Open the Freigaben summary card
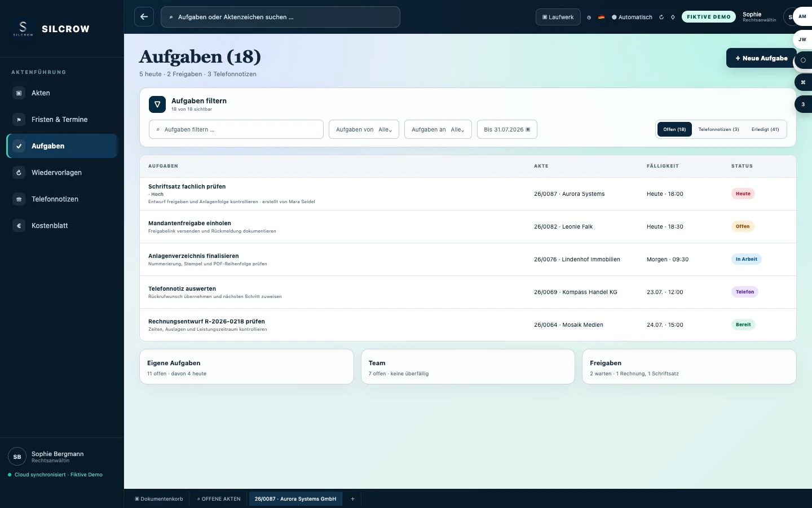This screenshot has width=812, height=508. pos(689,367)
